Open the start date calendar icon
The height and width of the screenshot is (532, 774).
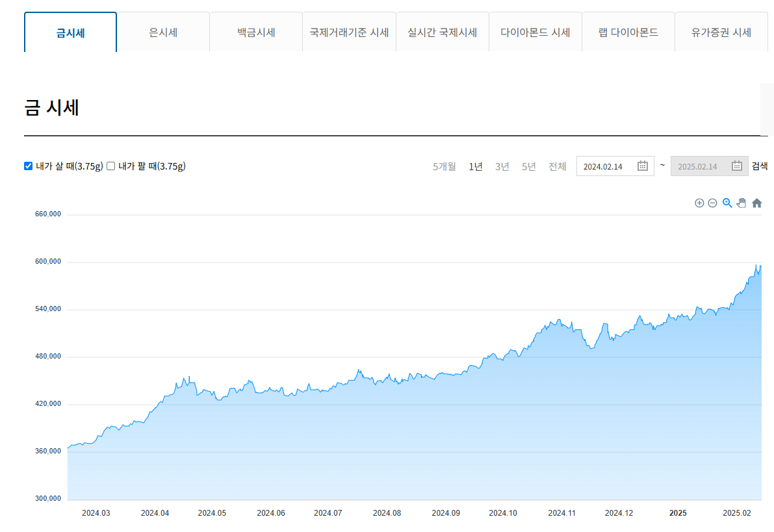coord(642,166)
